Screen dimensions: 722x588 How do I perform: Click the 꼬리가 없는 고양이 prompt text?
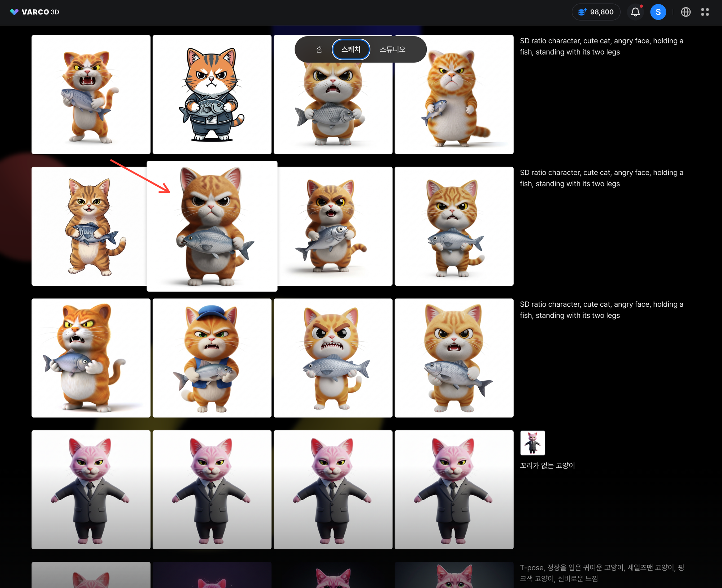click(547, 466)
